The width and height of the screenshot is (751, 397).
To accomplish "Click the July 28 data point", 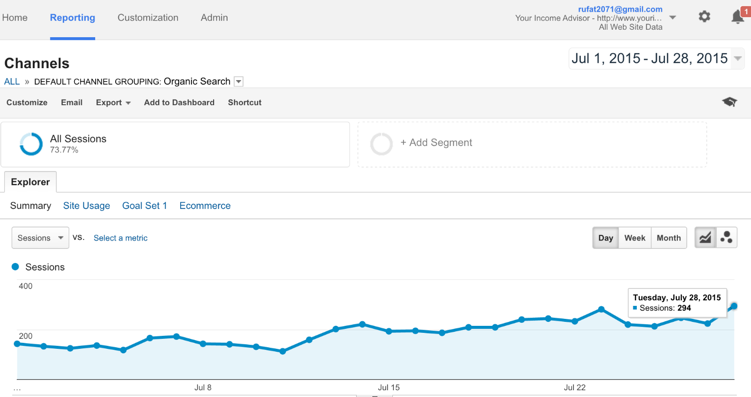I will (734, 306).
